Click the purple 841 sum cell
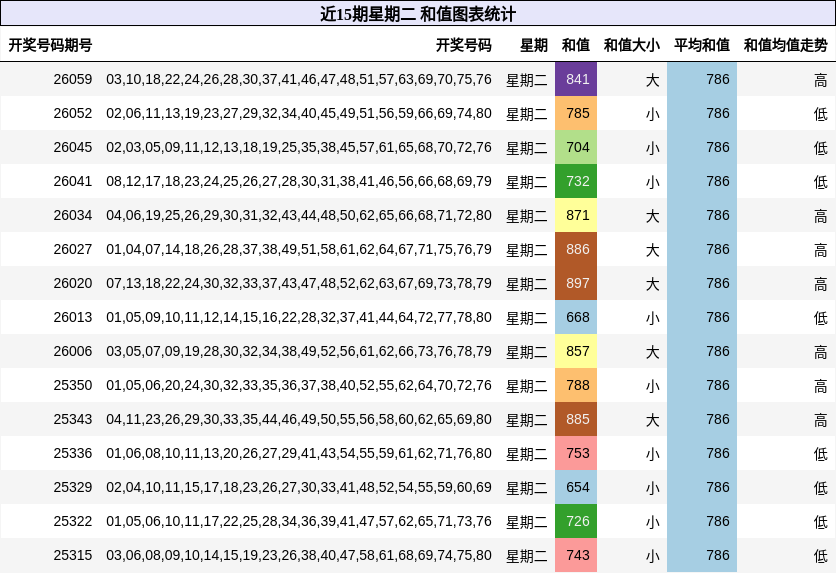Viewport: 836px width, 573px height. click(x=576, y=79)
